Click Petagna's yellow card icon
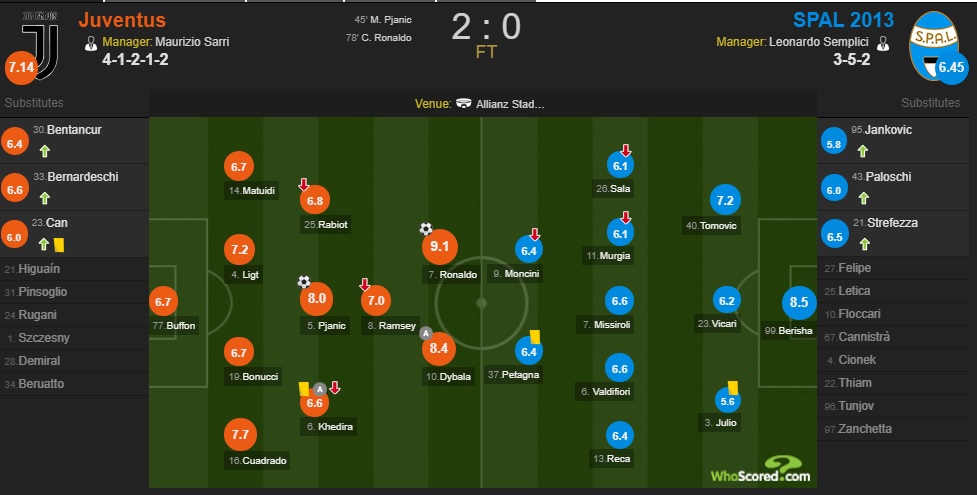 [x=535, y=337]
